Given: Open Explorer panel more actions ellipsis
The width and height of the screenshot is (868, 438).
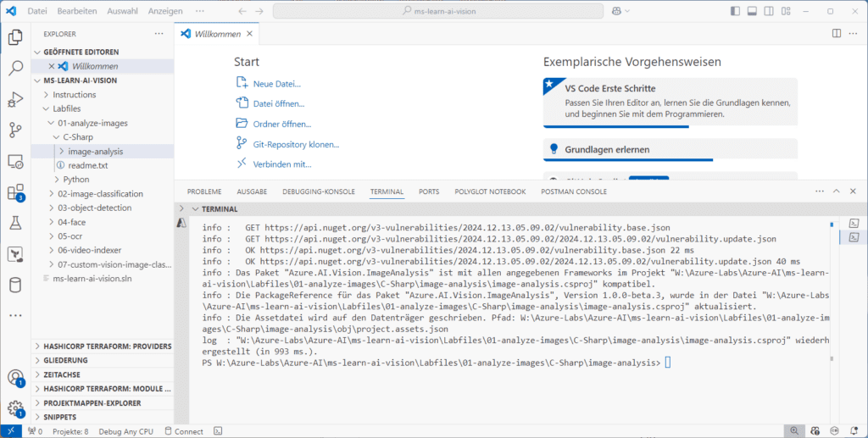Looking at the screenshot, I should pos(159,34).
